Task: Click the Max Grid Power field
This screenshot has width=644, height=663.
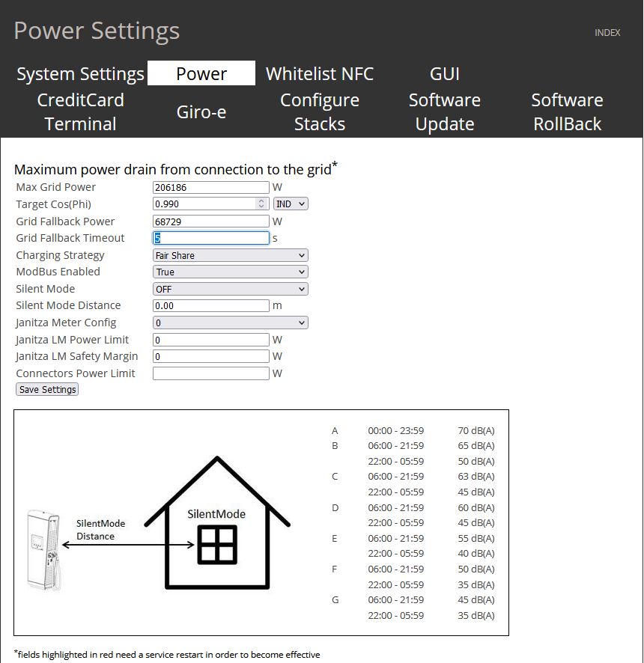Action: pos(210,187)
